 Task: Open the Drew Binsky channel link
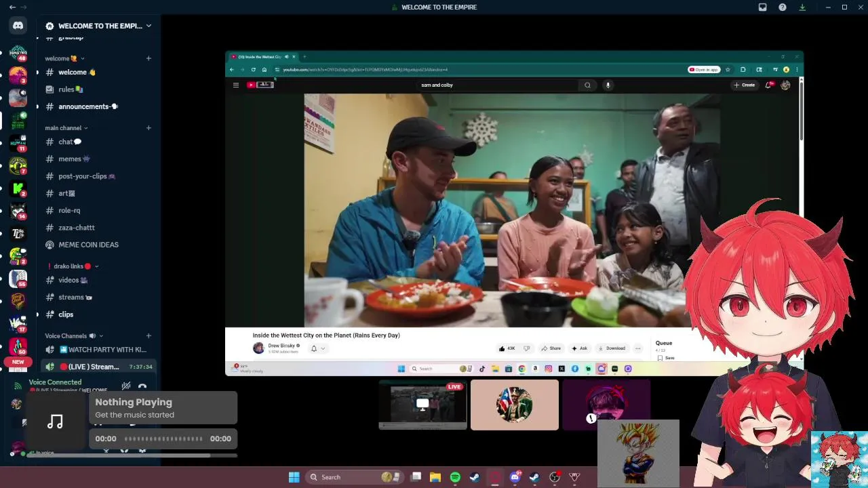[281, 346]
